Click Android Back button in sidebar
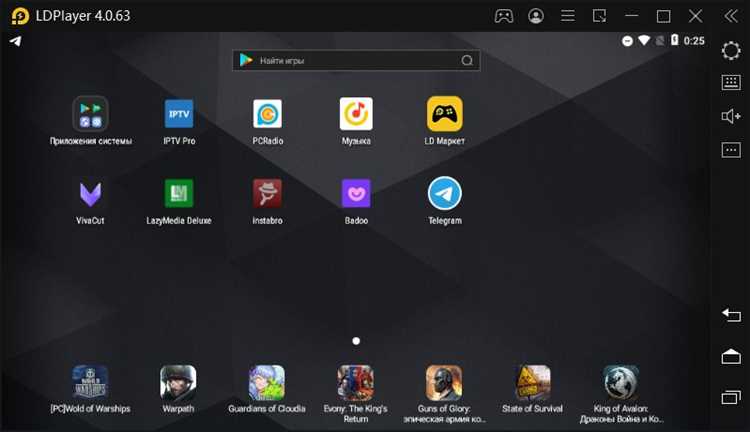The height and width of the screenshot is (432, 750). click(x=731, y=315)
